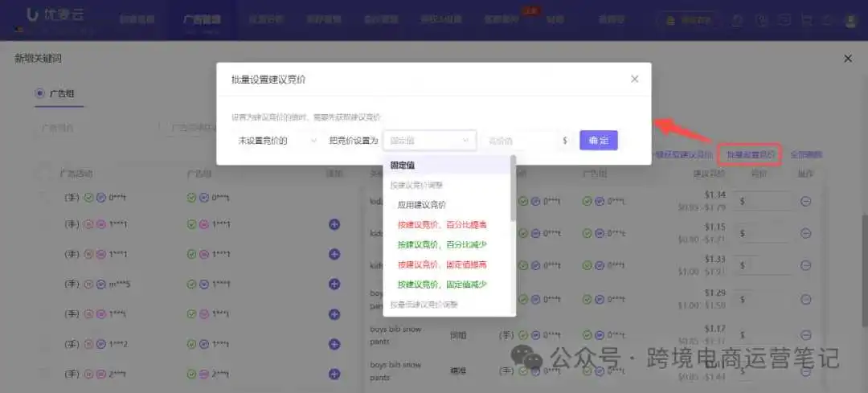This screenshot has width=868, height=393.
Task: Confirm with the 确定 button
Action: pos(599,141)
